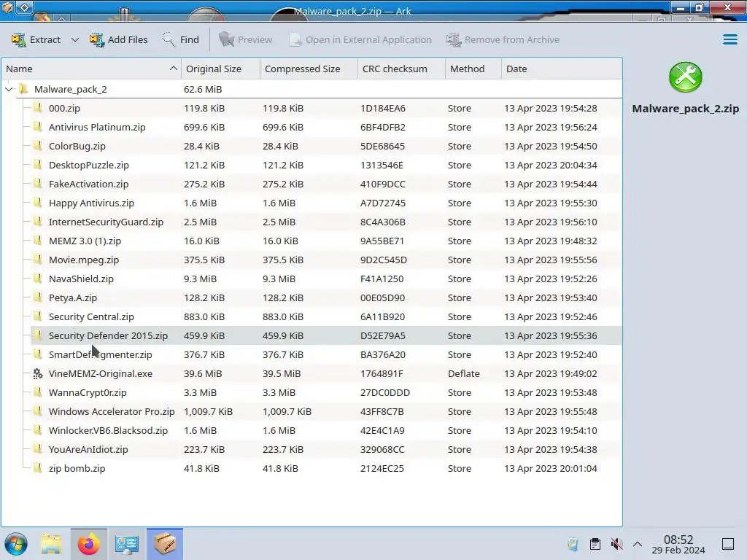Collapse the Malware_pack_2 folder tree
This screenshot has width=747, height=560.
click(9, 89)
